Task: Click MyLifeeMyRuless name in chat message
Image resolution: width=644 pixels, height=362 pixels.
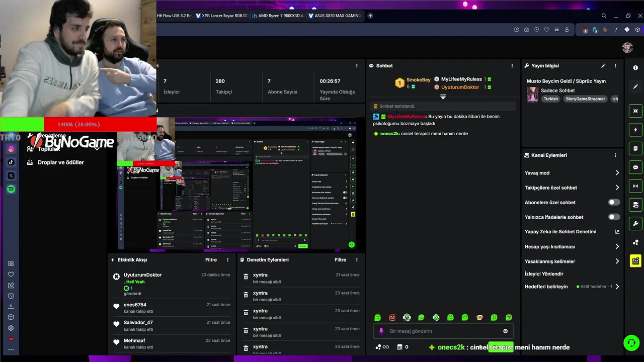Action: click(407, 117)
